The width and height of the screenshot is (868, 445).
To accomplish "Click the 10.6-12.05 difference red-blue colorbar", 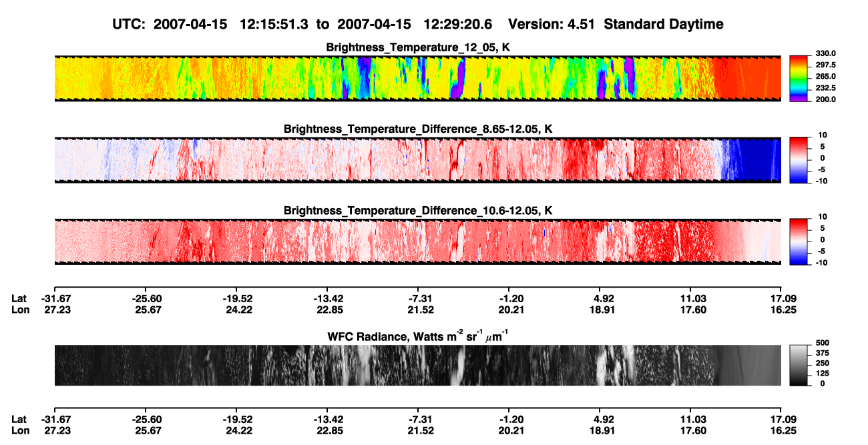I will point(799,241).
